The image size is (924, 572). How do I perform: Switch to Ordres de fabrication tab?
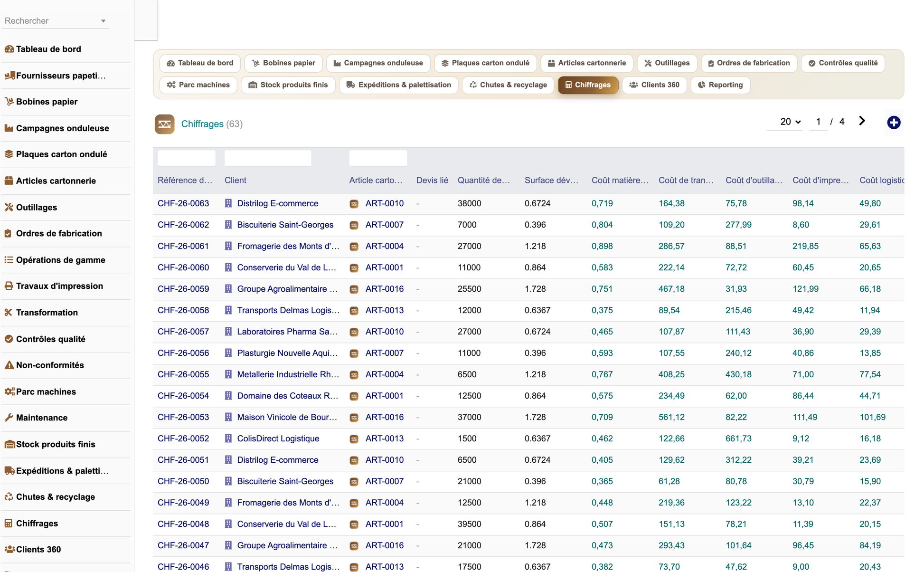coord(749,63)
